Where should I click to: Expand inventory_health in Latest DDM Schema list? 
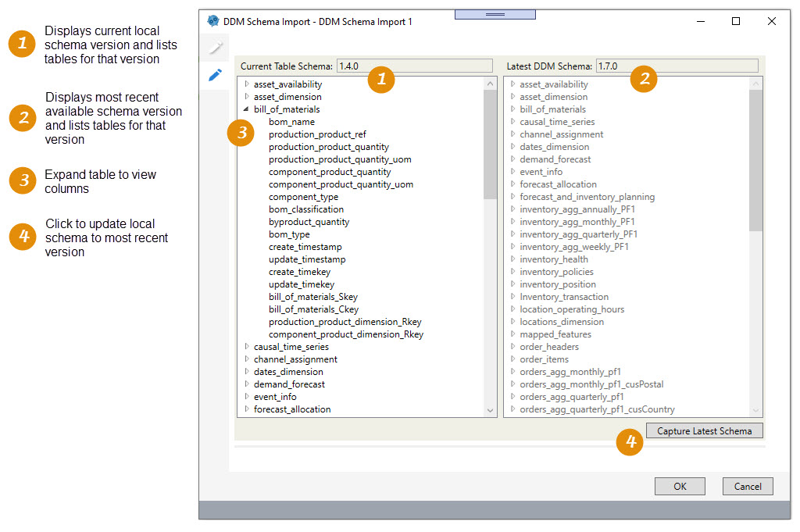click(x=512, y=259)
